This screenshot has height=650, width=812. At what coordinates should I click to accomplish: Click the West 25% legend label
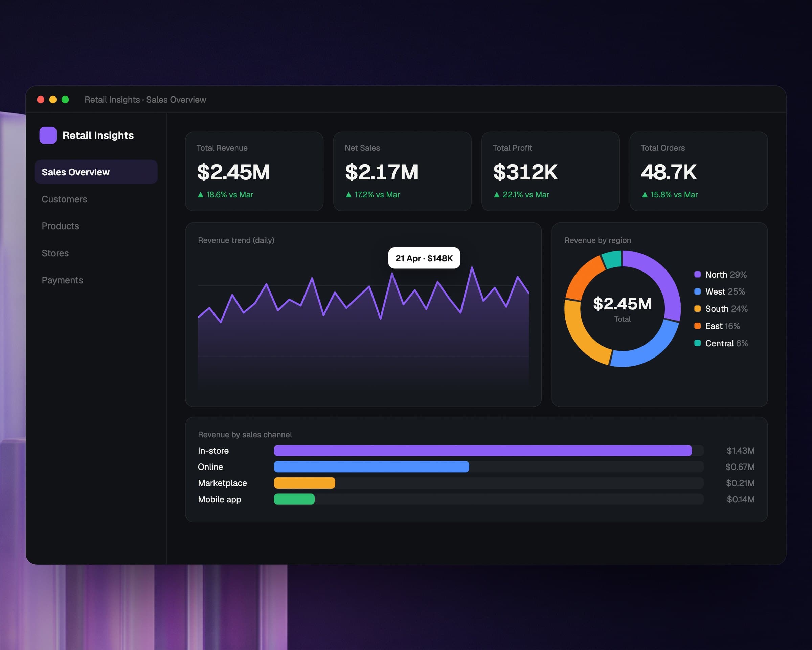coord(725,291)
